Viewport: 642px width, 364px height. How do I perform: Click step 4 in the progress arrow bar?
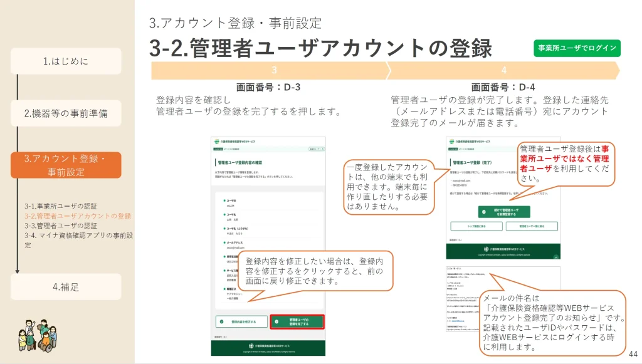pyautogui.click(x=504, y=71)
